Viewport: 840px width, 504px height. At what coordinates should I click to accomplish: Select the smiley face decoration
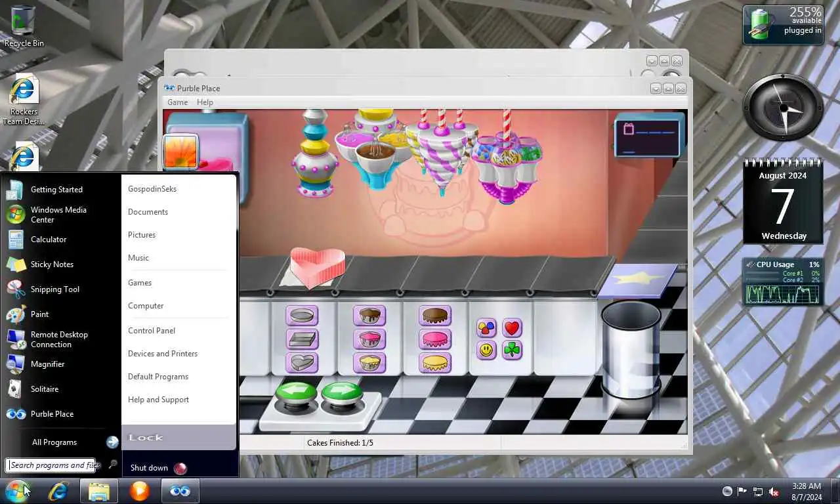(x=486, y=350)
